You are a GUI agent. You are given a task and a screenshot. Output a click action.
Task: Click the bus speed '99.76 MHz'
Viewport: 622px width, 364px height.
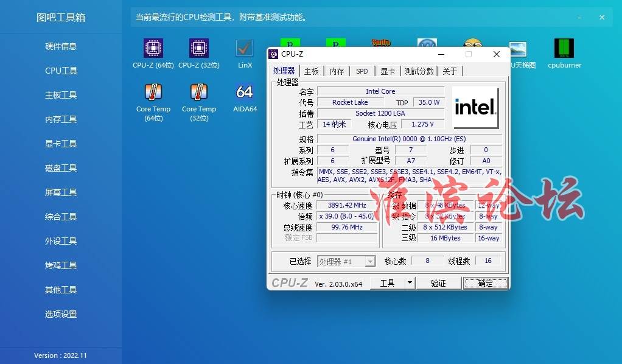347,227
